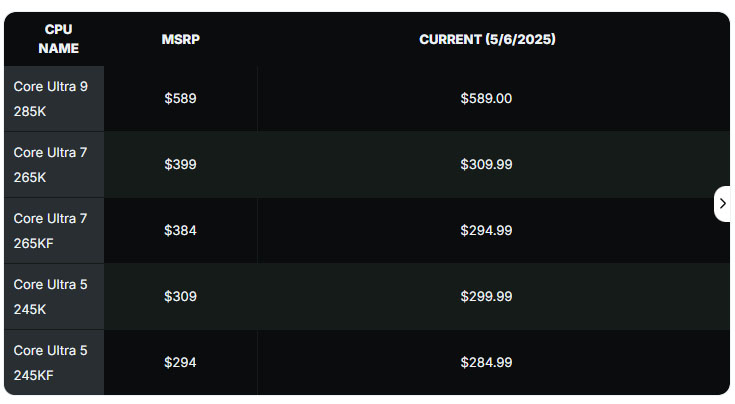Image resolution: width=735 pixels, height=404 pixels.
Task: Click the $384 MSRP cell
Action: pyautogui.click(x=180, y=231)
